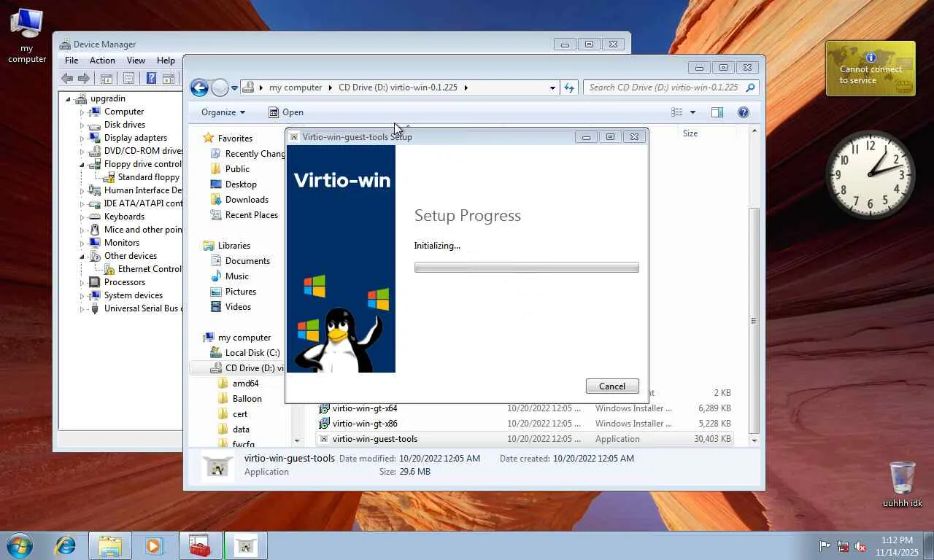The image size is (934, 560).
Task: Launch Internet Explorer from taskbar
Action: click(x=66, y=545)
